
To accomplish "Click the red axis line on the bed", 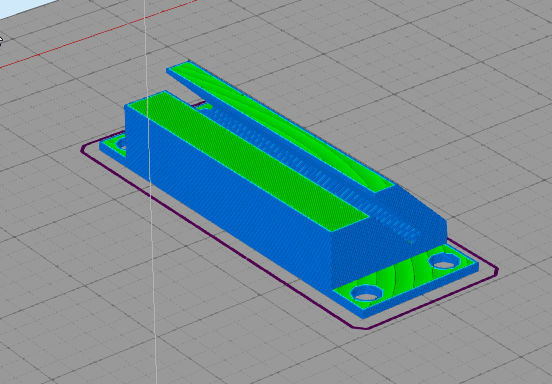I will [99, 34].
